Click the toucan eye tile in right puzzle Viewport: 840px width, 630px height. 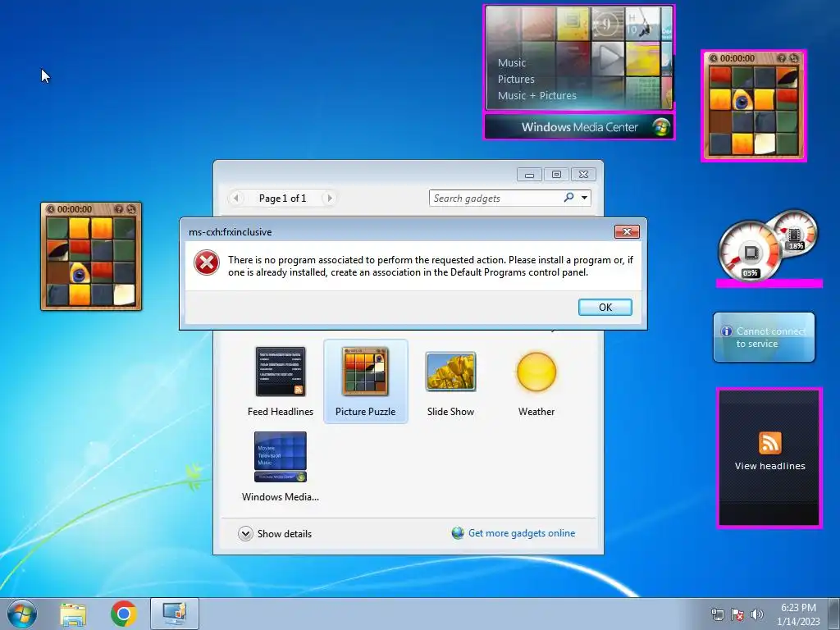(x=742, y=99)
